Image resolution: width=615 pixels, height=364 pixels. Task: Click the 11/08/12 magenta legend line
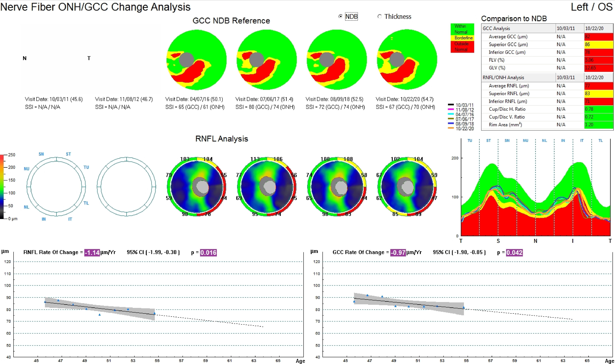pos(451,109)
